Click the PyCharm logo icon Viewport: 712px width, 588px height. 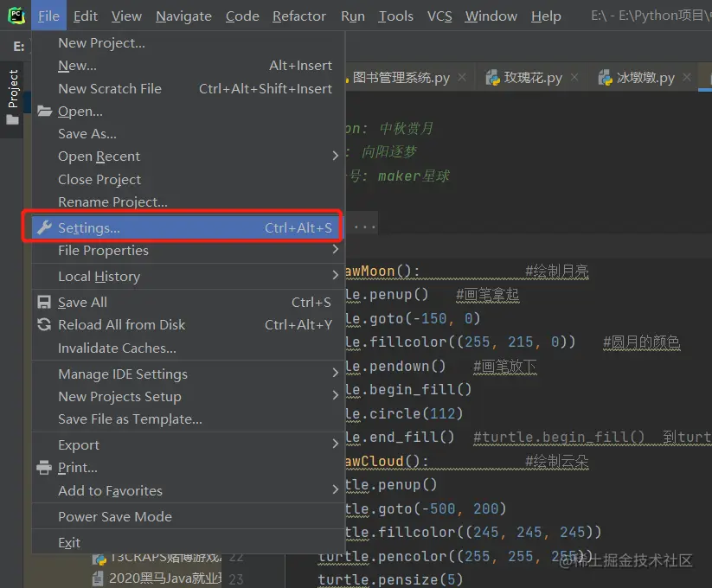(16, 16)
